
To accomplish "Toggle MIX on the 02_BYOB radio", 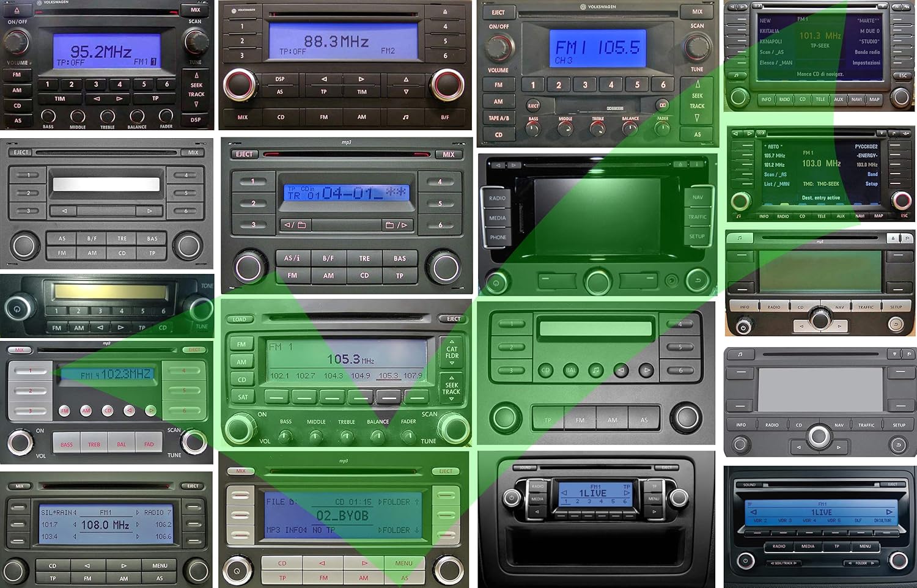I will click(241, 471).
